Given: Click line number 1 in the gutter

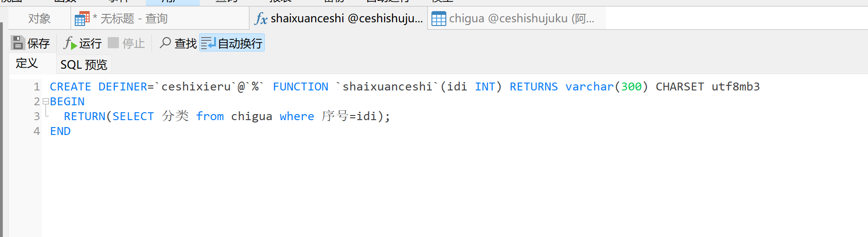Looking at the screenshot, I should pos(37,87).
